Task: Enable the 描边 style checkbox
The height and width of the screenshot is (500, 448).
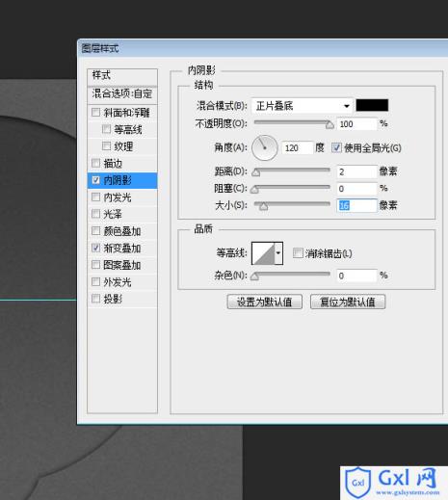Action: point(95,163)
